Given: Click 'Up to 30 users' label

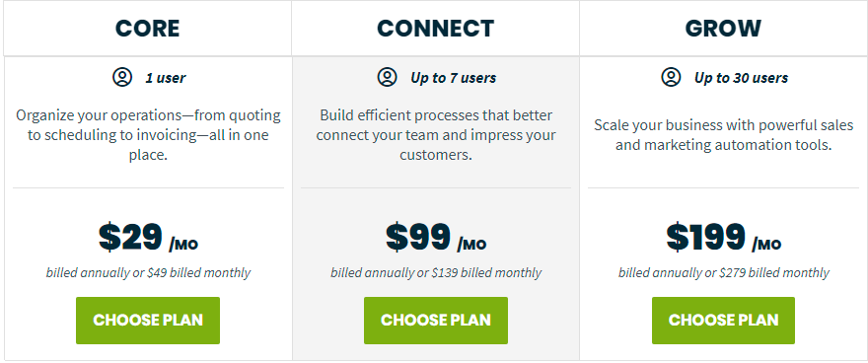Looking at the screenshot, I should coord(741,78).
